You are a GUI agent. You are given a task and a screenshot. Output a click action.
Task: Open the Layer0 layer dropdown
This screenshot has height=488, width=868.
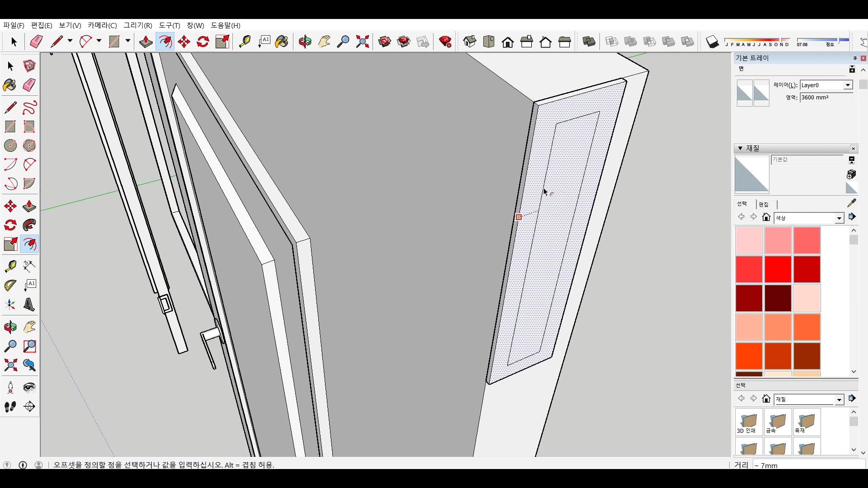(848, 85)
